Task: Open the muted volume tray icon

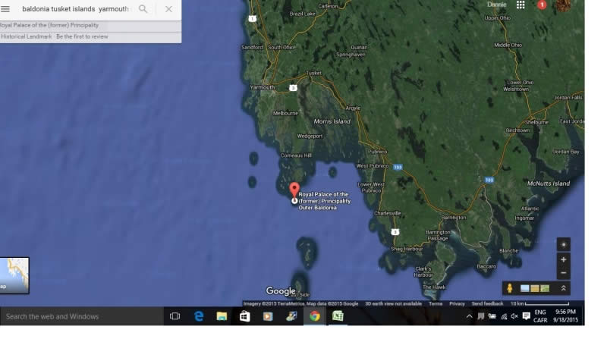Action: (x=514, y=316)
